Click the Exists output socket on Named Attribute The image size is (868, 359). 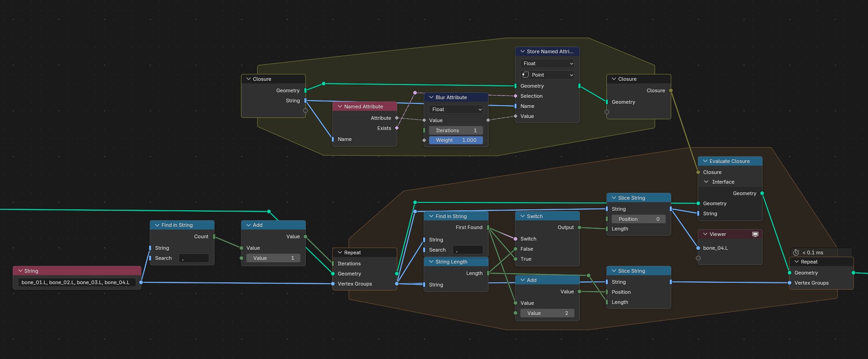pos(397,128)
